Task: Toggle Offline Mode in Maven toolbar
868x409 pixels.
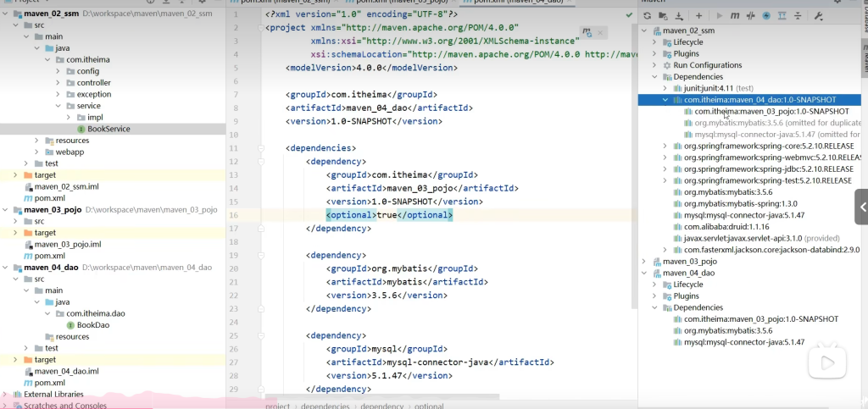Action: (750, 15)
